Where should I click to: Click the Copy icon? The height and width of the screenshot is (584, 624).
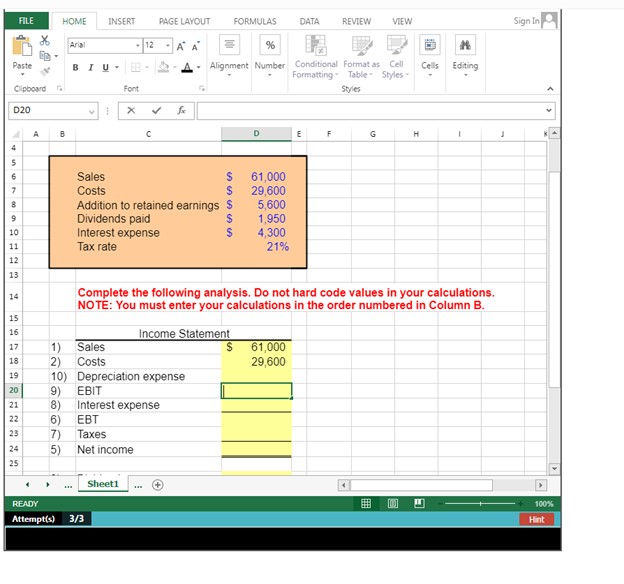coord(45,56)
